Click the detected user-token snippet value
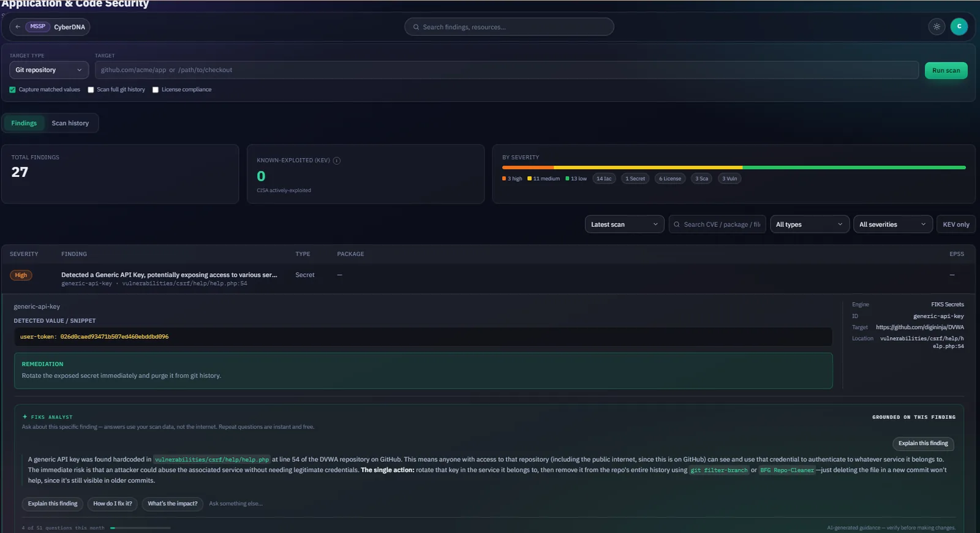The height and width of the screenshot is (533, 980). 94,336
